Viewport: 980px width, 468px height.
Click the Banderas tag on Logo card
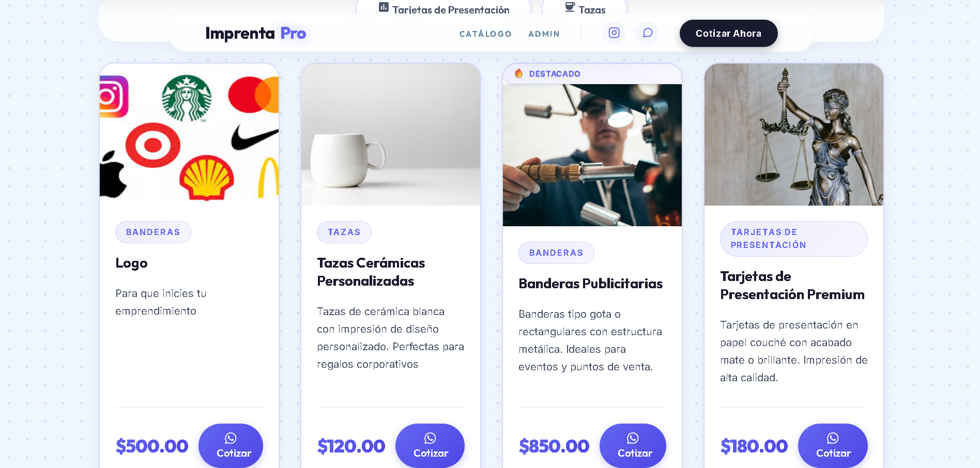(153, 232)
